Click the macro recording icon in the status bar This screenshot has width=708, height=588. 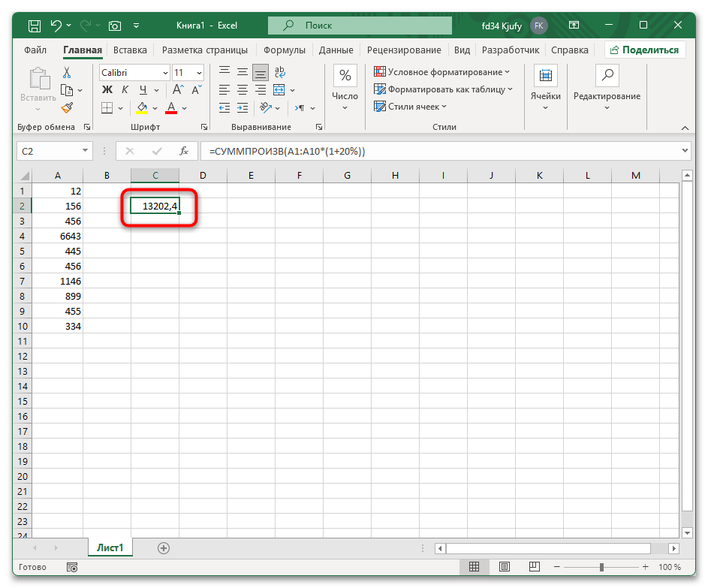[x=72, y=567]
